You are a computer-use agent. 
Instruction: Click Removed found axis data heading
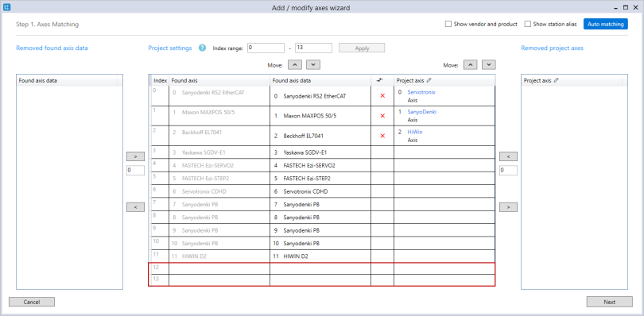point(52,48)
